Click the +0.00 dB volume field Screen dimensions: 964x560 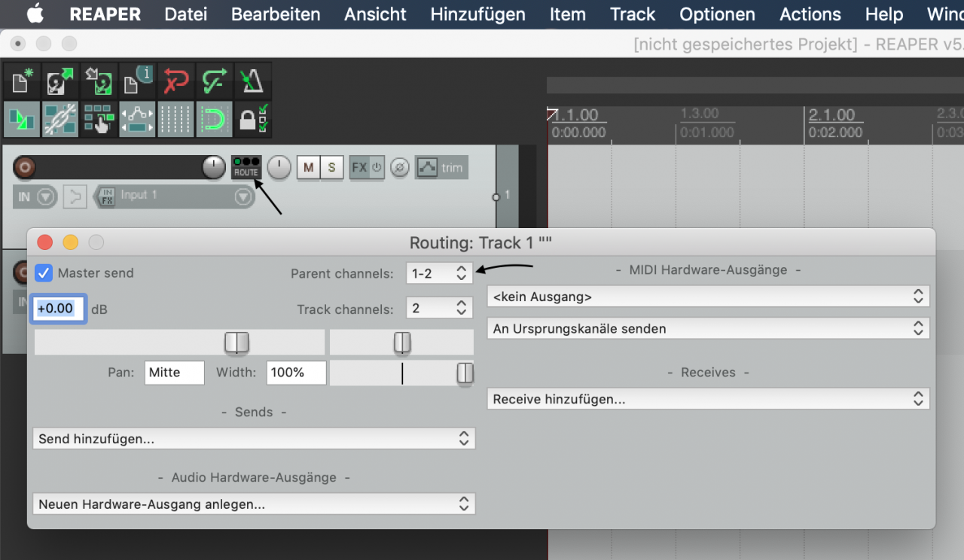point(59,309)
